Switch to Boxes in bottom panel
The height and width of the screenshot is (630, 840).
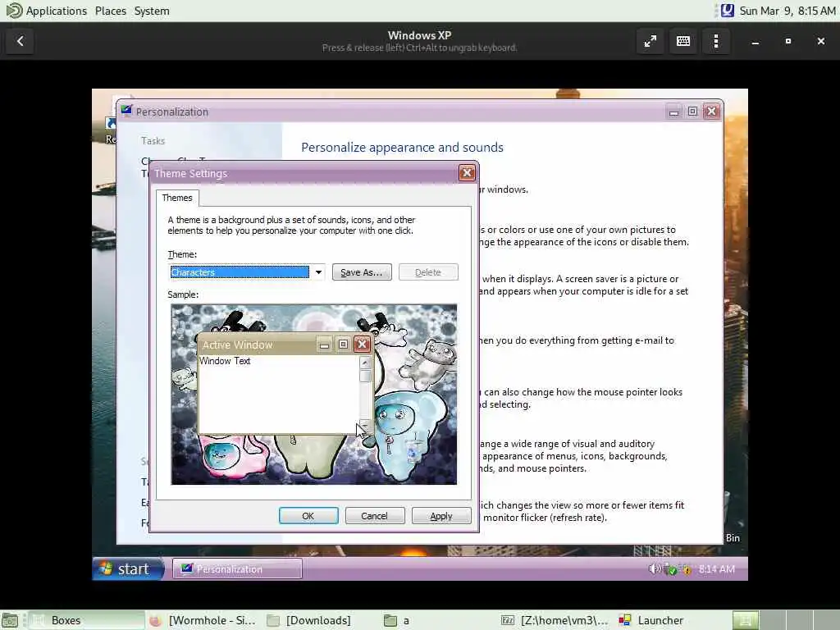(x=85, y=620)
